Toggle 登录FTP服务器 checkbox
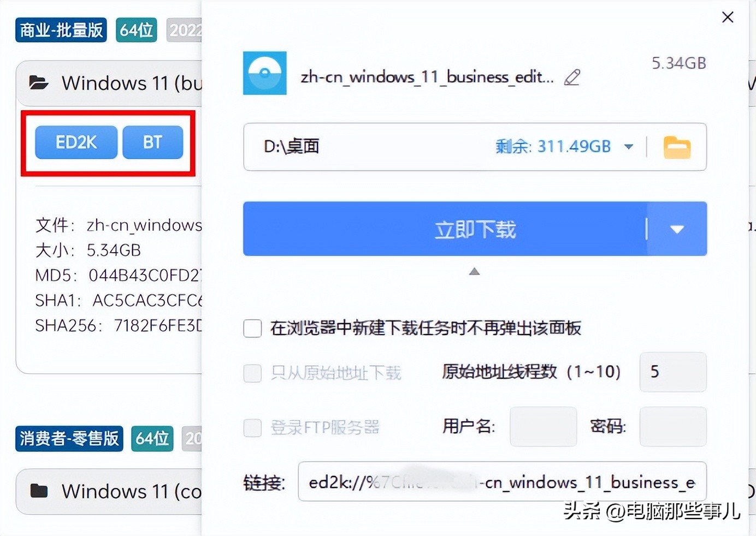 [252, 427]
